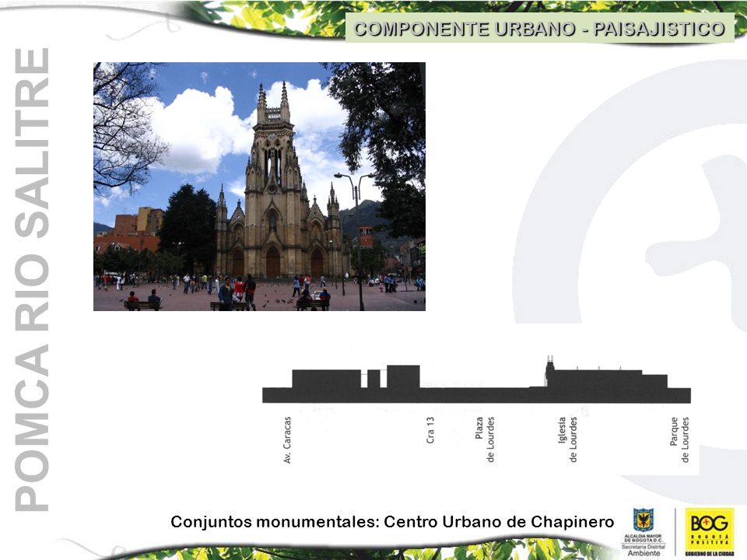Select the 'COMPONENTE URBANO - PAISAJISTICO' title banner

pos(539,29)
